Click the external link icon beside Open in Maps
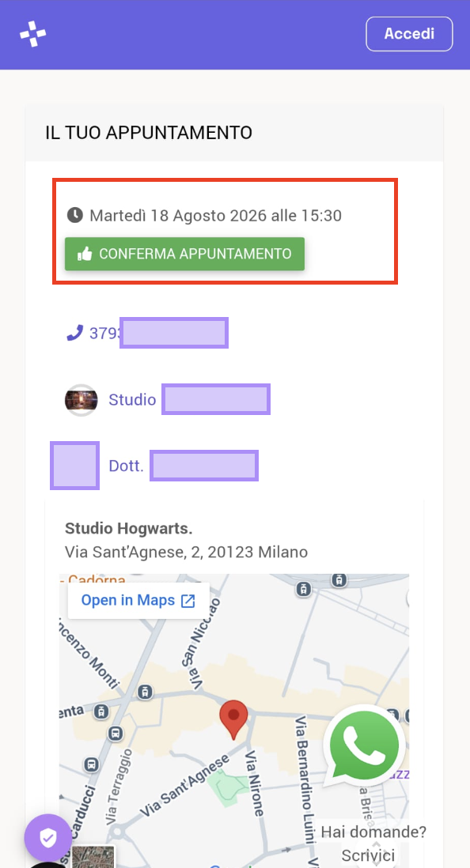 [188, 601]
